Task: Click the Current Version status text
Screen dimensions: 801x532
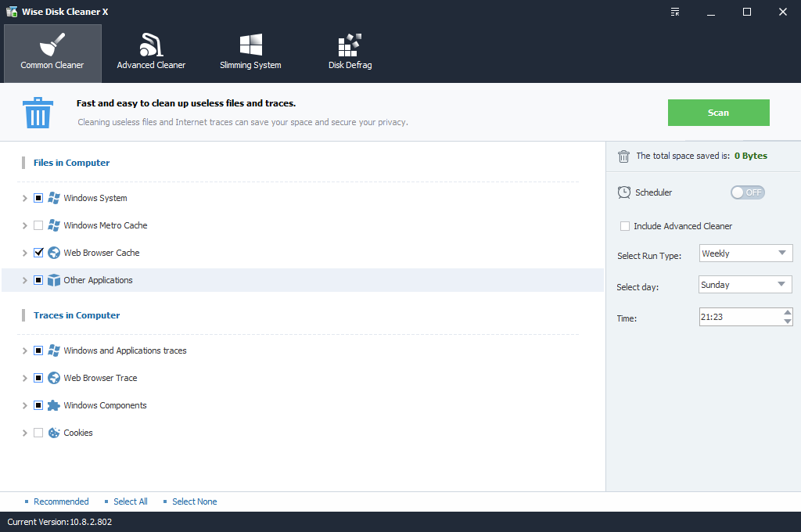Action: pos(59,522)
